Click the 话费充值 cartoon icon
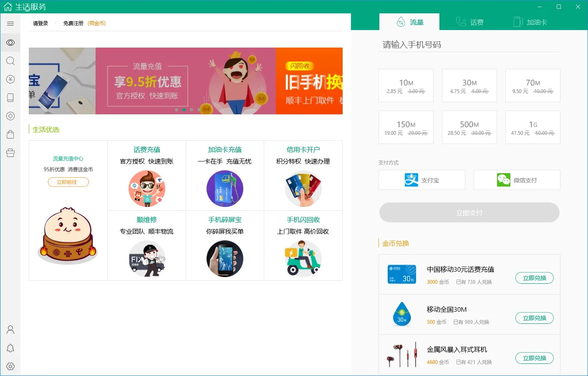 click(147, 189)
